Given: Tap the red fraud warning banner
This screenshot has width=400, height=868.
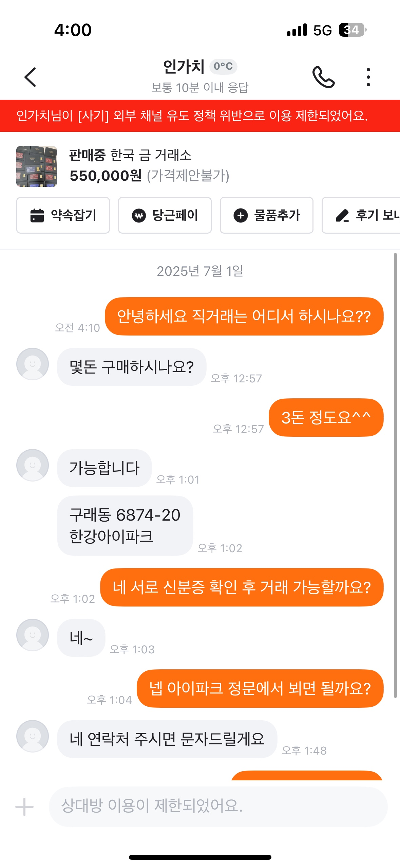Looking at the screenshot, I should click(x=200, y=116).
